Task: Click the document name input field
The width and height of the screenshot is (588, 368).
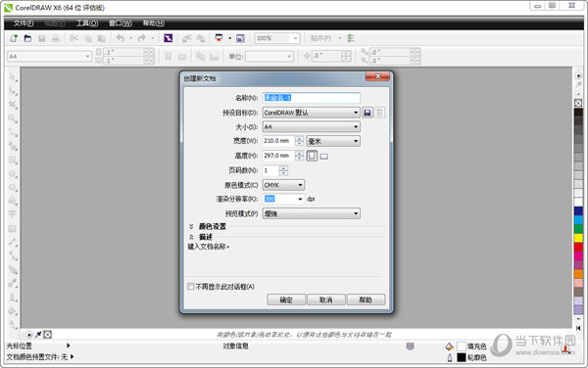Action: pos(312,98)
